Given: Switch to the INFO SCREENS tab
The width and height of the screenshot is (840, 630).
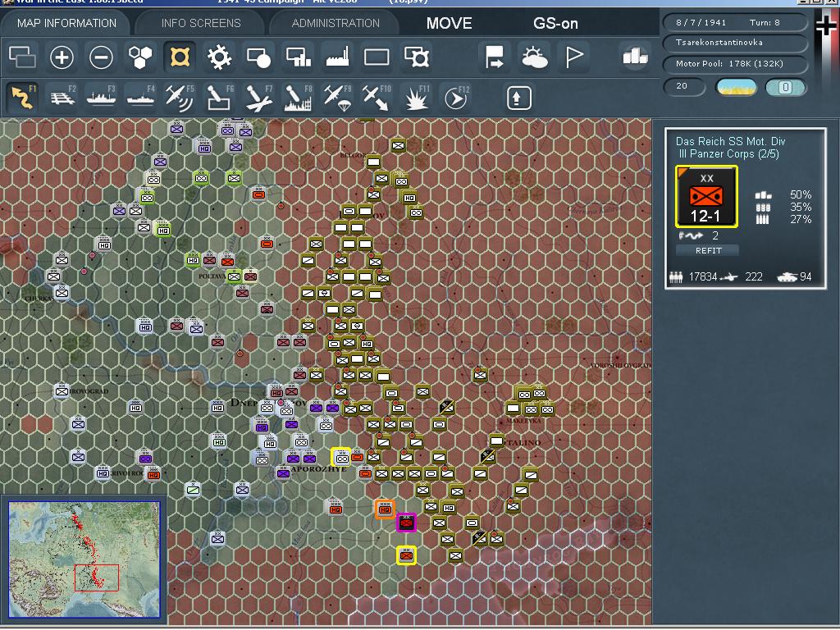Looking at the screenshot, I should [x=201, y=23].
